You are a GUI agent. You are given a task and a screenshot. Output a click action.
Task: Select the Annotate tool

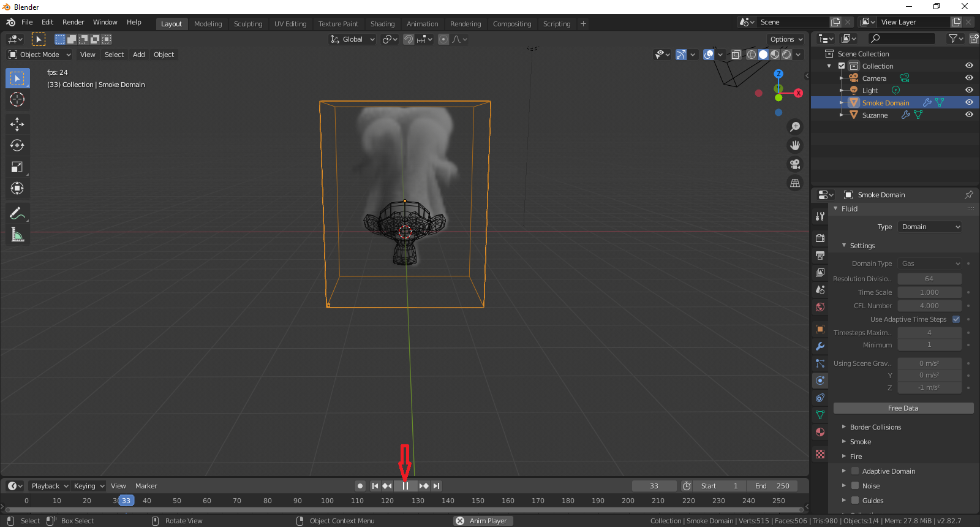point(17,213)
